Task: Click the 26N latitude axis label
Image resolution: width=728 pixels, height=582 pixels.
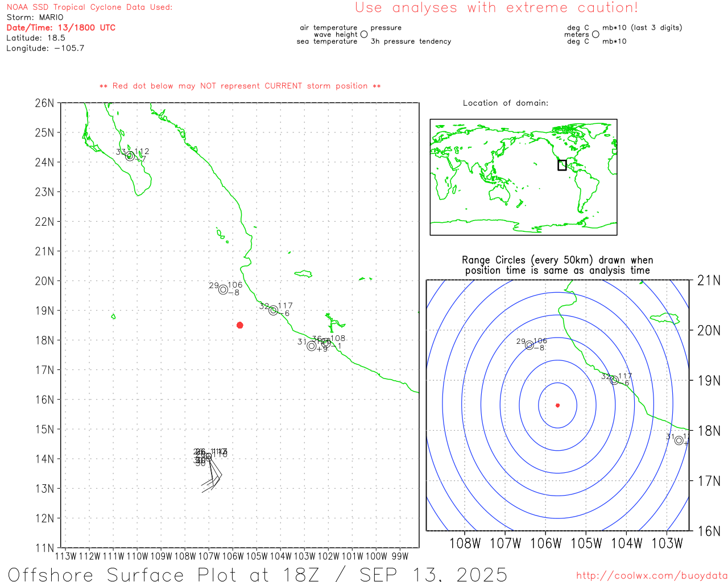Action: (x=44, y=103)
